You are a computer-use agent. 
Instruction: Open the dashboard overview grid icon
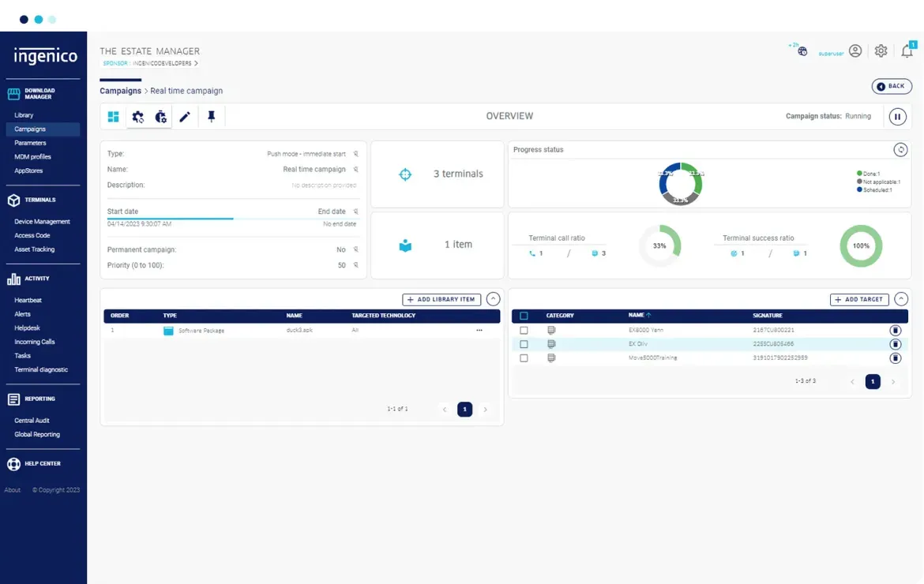(x=114, y=117)
